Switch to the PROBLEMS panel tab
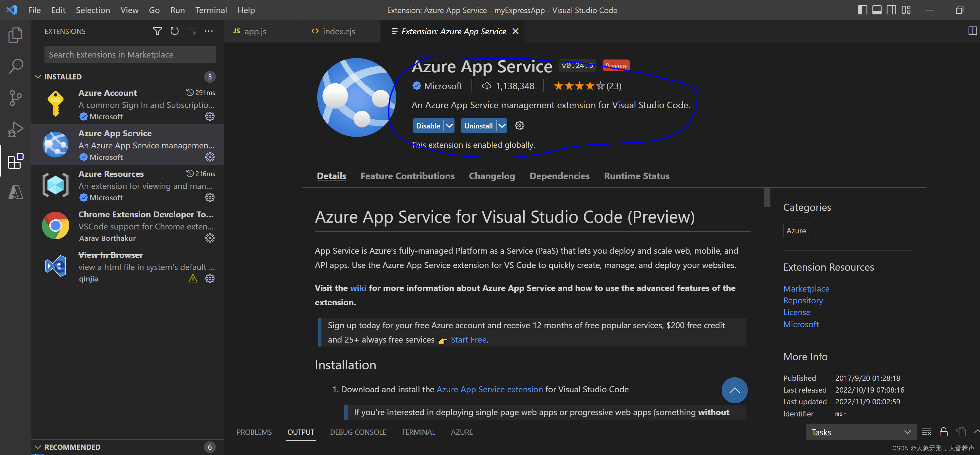980x455 pixels. [x=254, y=432]
